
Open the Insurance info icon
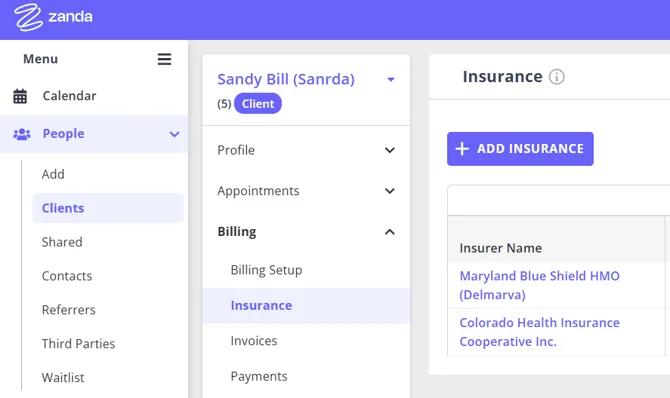556,77
